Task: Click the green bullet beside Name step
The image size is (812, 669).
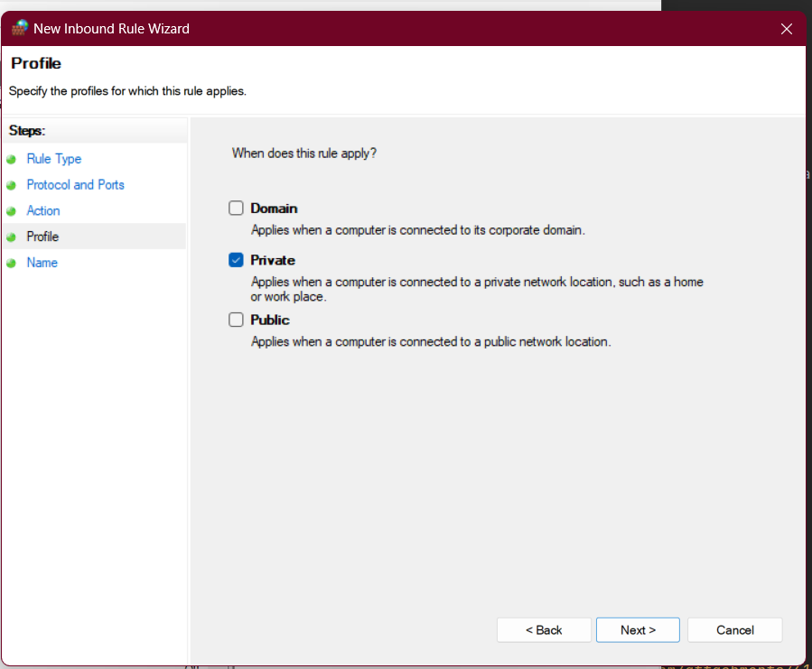Action: point(11,264)
